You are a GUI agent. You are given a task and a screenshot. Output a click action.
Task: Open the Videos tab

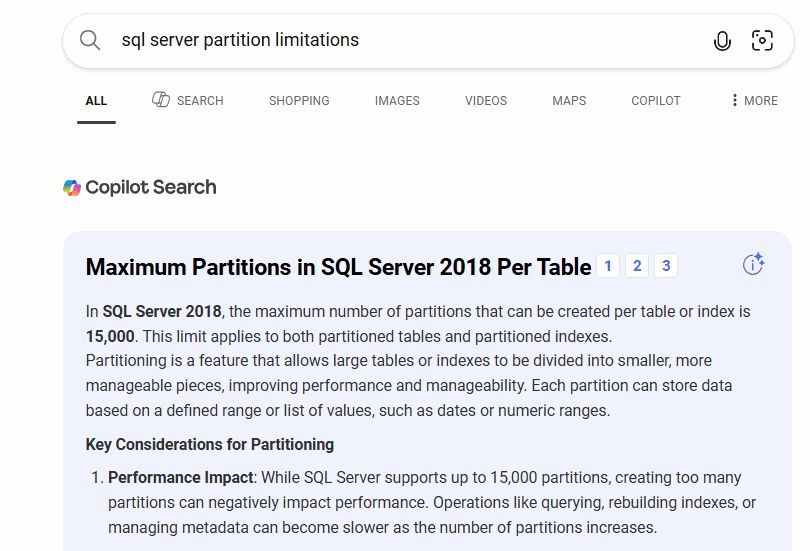pos(486,101)
